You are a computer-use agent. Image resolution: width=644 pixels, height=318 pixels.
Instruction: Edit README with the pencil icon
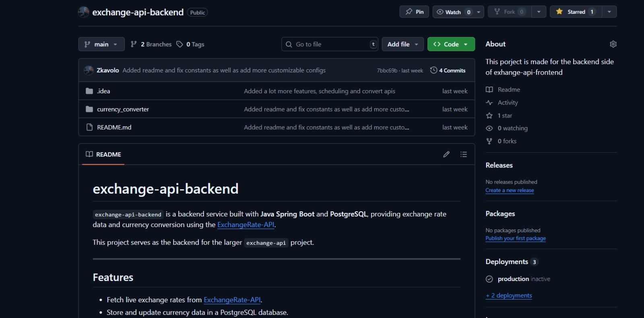point(446,154)
